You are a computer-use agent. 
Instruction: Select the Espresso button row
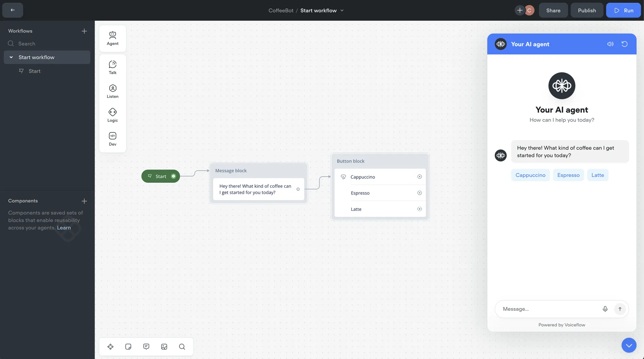(x=380, y=193)
